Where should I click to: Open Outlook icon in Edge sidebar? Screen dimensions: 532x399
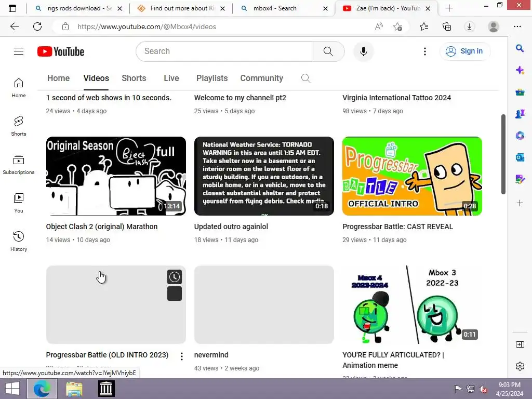[520, 157]
